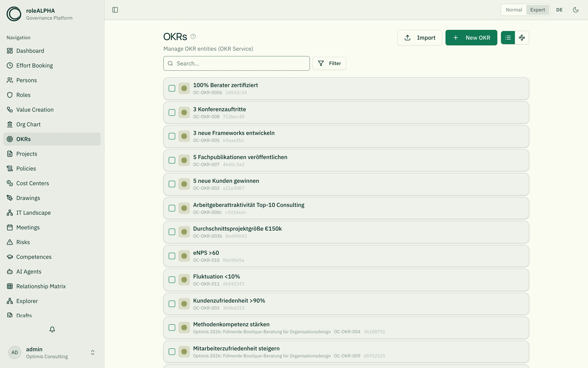This screenshot has height=368, width=588.
Task: Click target icon of Durchschnittsprojektgröße €150k
Action: click(184, 232)
